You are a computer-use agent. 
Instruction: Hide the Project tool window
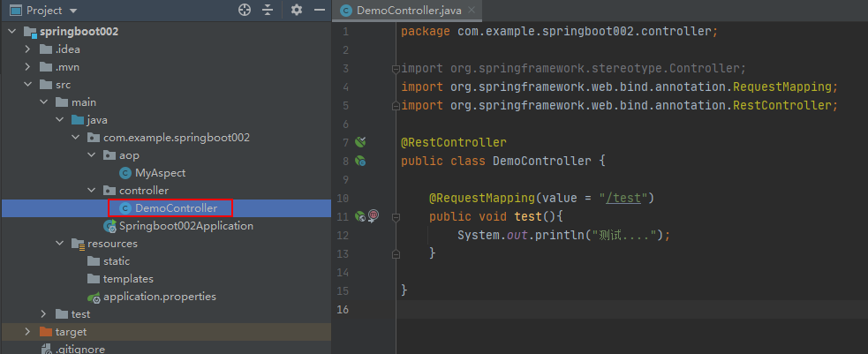coord(318,10)
